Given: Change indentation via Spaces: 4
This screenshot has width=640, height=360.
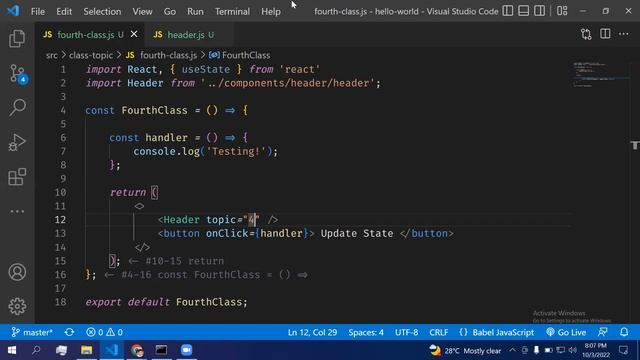Looking at the screenshot, I should click(366, 332).
